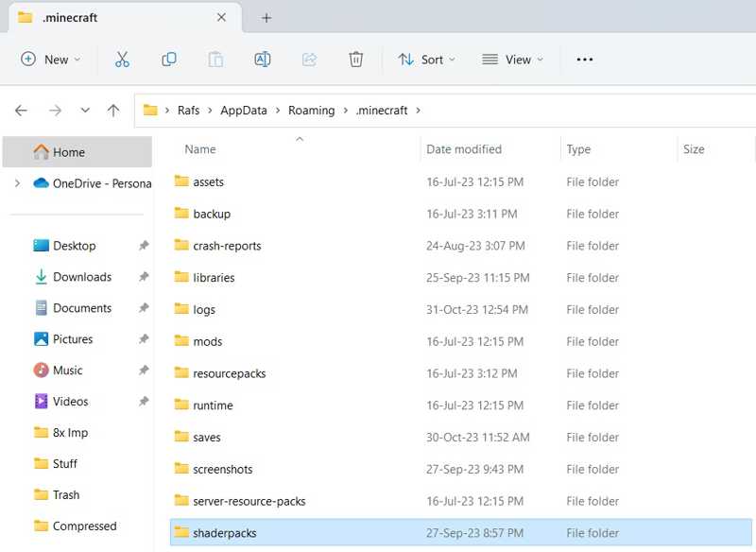Click the pin icon next to Videos
756x552 pixels.
[x=144, y=401]
